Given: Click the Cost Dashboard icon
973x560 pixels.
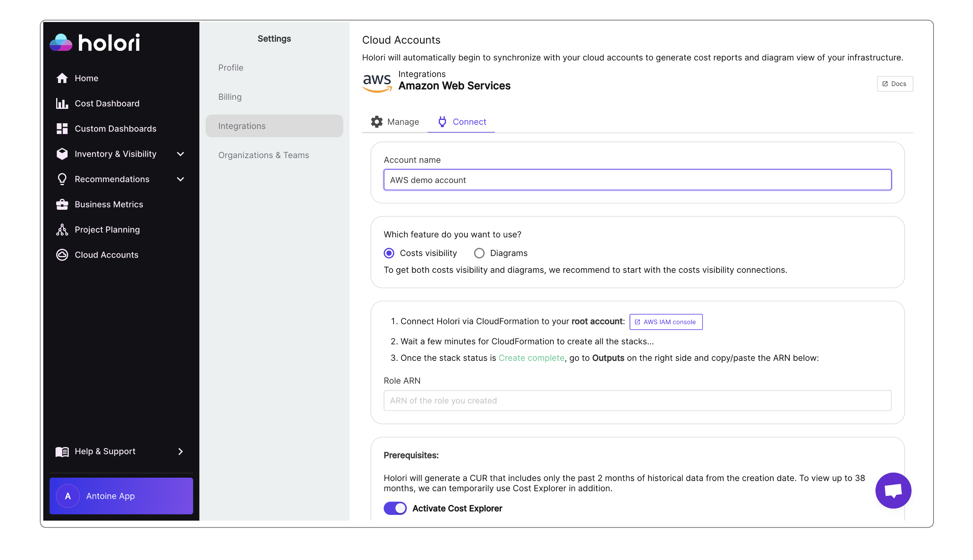Looking at the screenshot, I should click(62, 103).
